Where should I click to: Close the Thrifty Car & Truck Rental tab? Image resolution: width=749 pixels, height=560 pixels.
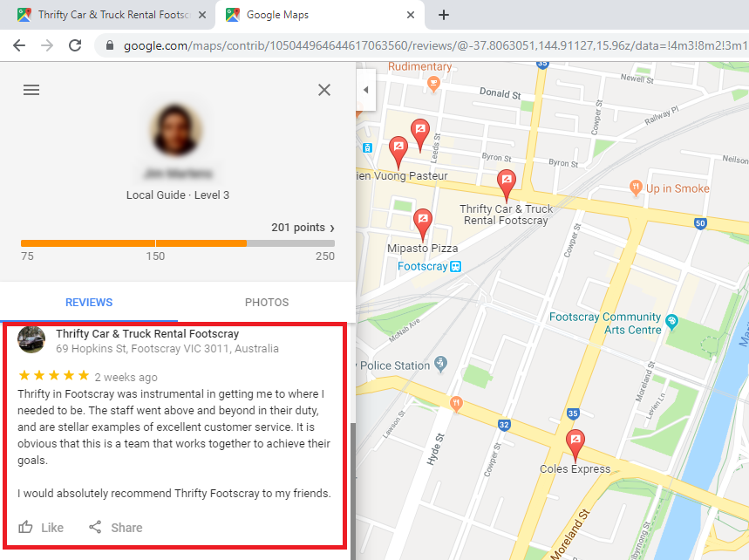202,15
